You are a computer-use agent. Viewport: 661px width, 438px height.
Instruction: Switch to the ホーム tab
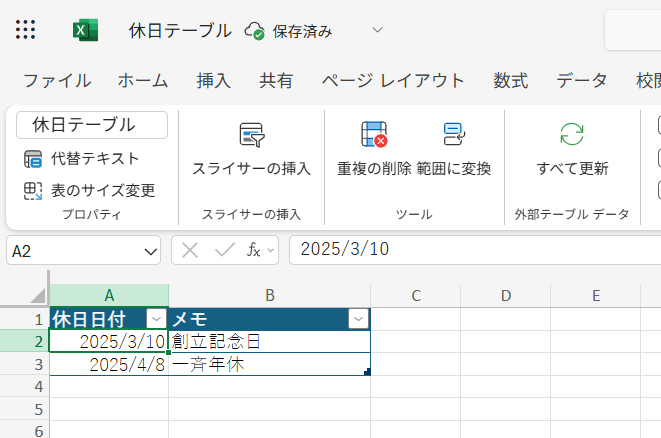coord(143,81)
